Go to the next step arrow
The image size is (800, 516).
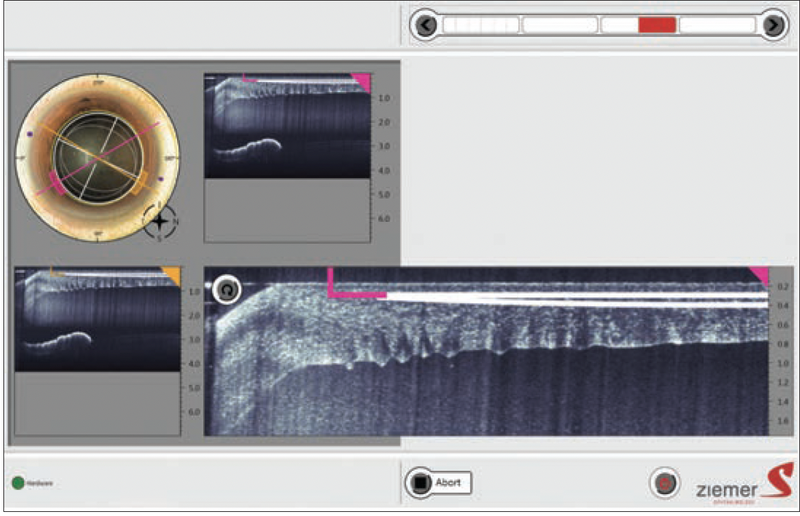pos(773,24)
